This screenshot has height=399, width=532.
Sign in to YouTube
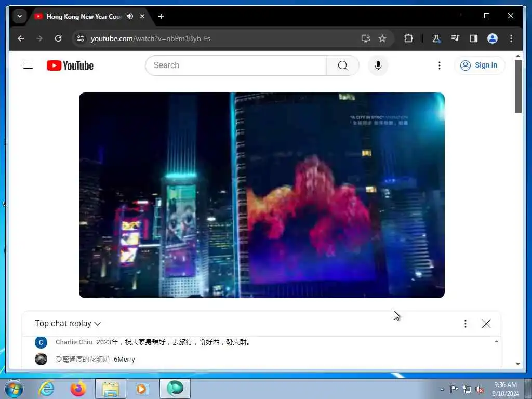click(480, 65)
